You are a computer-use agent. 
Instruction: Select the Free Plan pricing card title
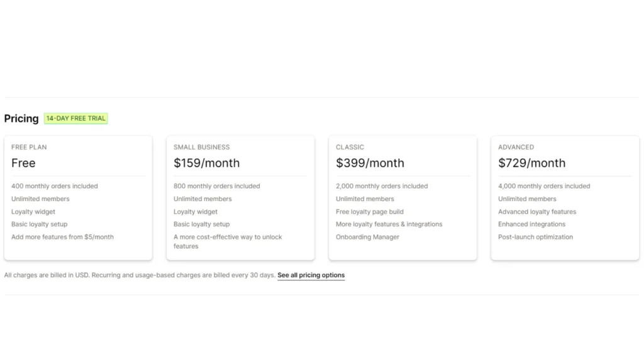click(x=29, y=147)
